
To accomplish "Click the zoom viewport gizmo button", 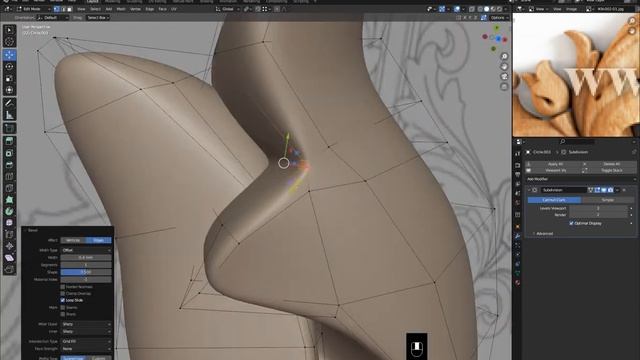I will click(x=504, y=56).
